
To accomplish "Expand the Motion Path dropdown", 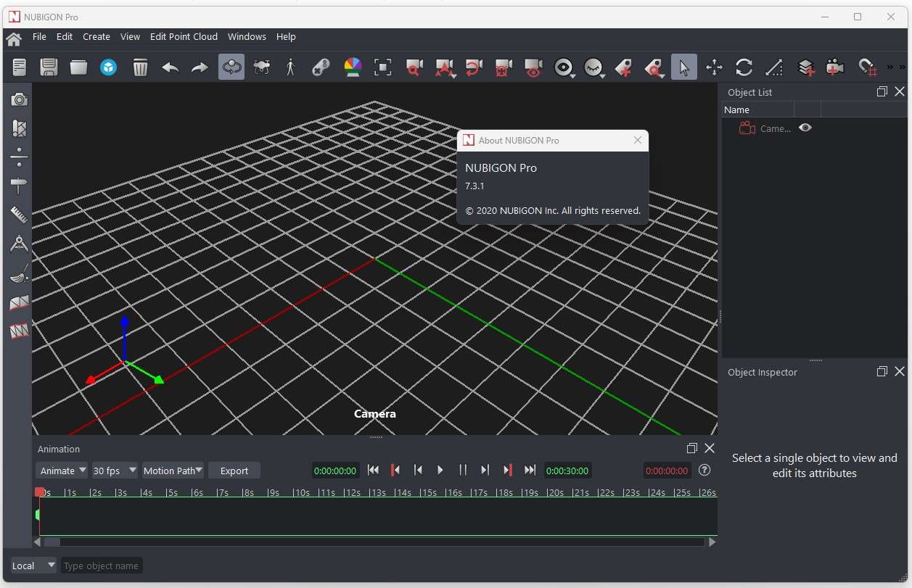I will pos(173,471).
